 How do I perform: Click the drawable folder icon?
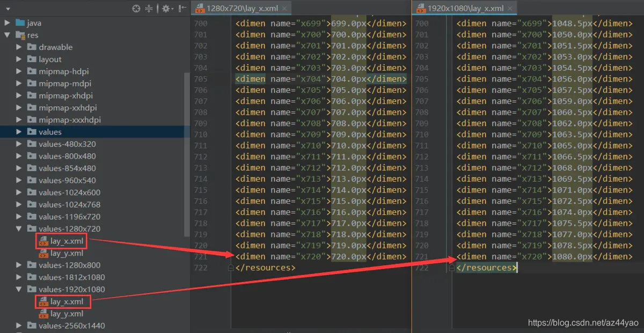click(32, 47)
